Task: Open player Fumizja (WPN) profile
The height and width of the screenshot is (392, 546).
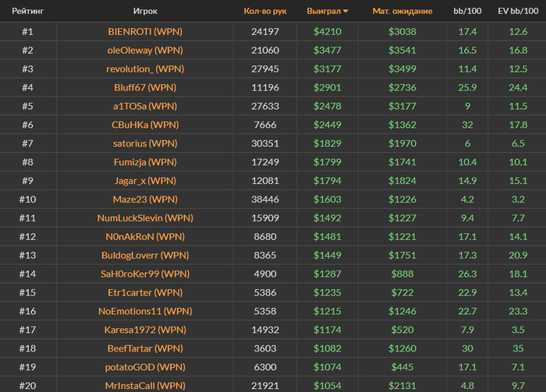Action: coord(145,162)
